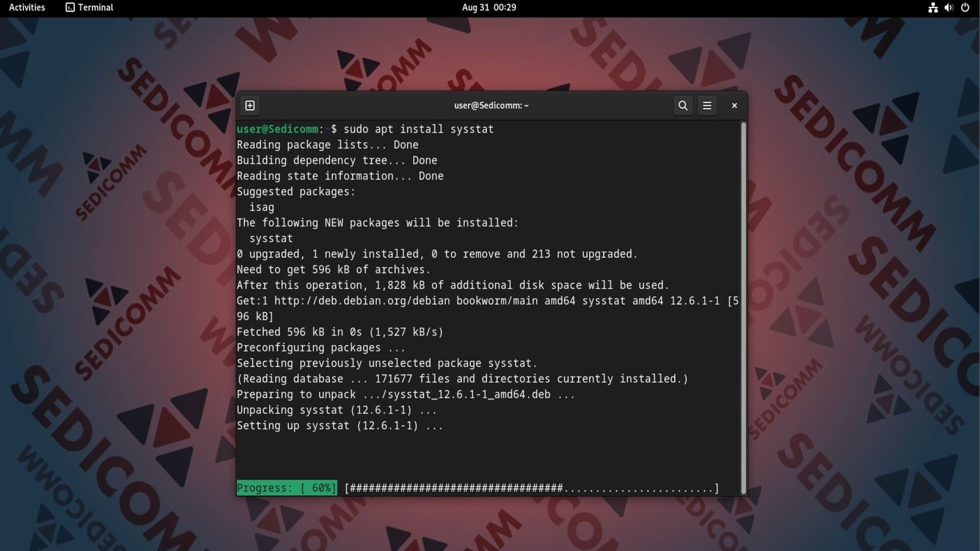This screenshot has width=980, height=551.
Task: Click the user@Sedicomm window title
Action: pyautogui.click(x=491, y=106)
